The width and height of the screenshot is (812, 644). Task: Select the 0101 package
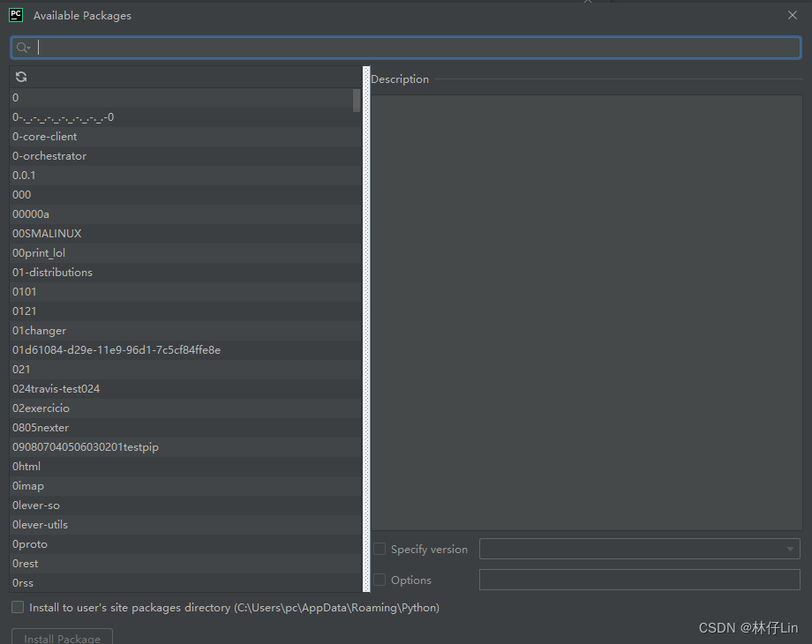point(185,292)
